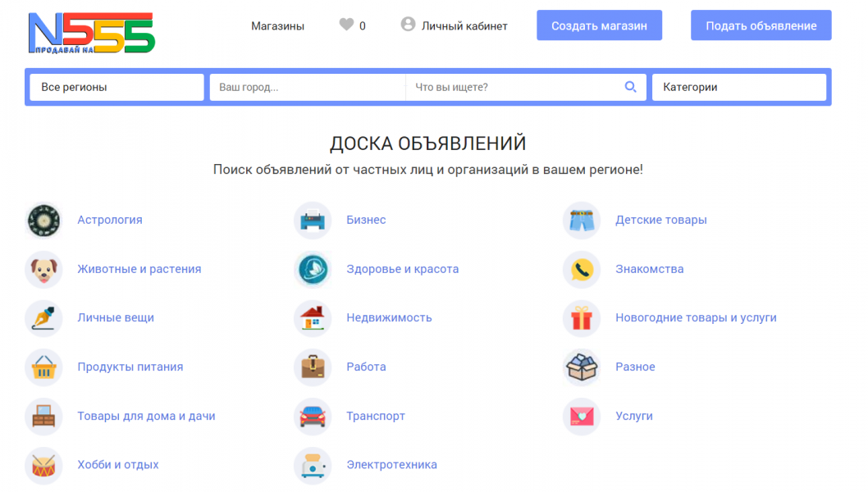
Task: Open the Новогодние товары и услуги link
Action: [696, 317]
